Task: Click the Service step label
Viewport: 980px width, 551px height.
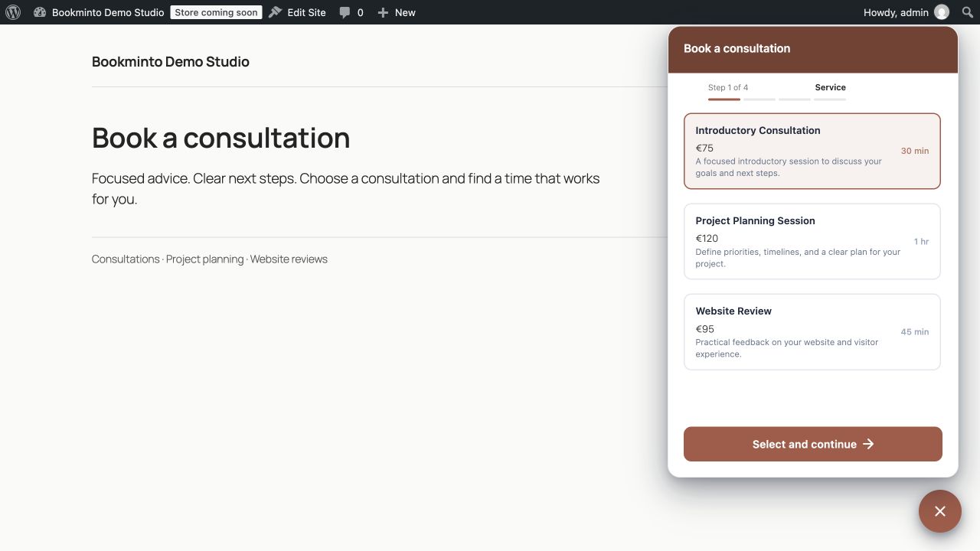Action: pos(830,87)
